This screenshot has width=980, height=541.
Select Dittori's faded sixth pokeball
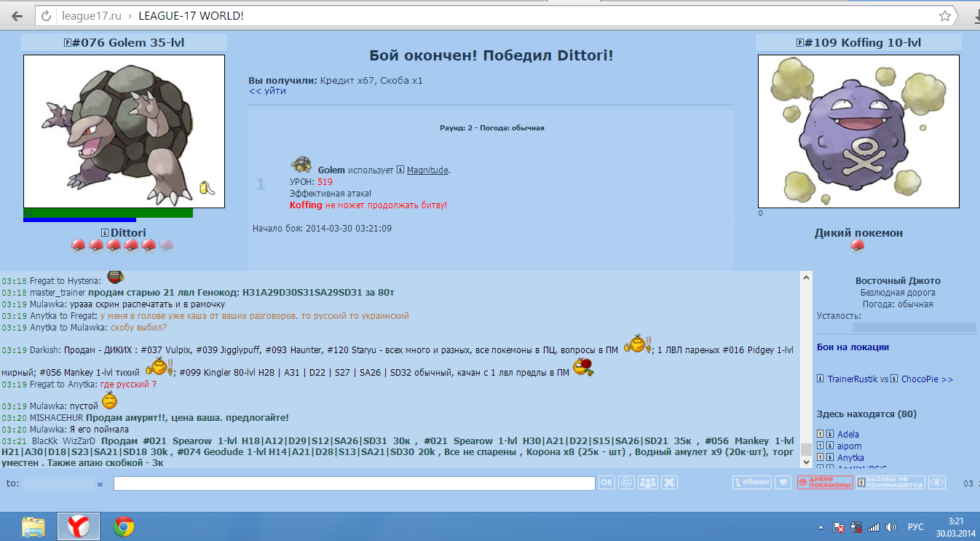(167, 246)
